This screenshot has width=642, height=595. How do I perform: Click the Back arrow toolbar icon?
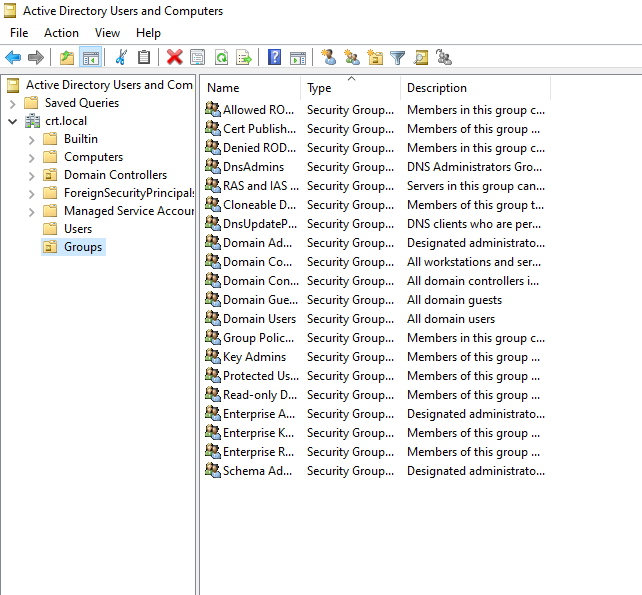coord(13,57)
